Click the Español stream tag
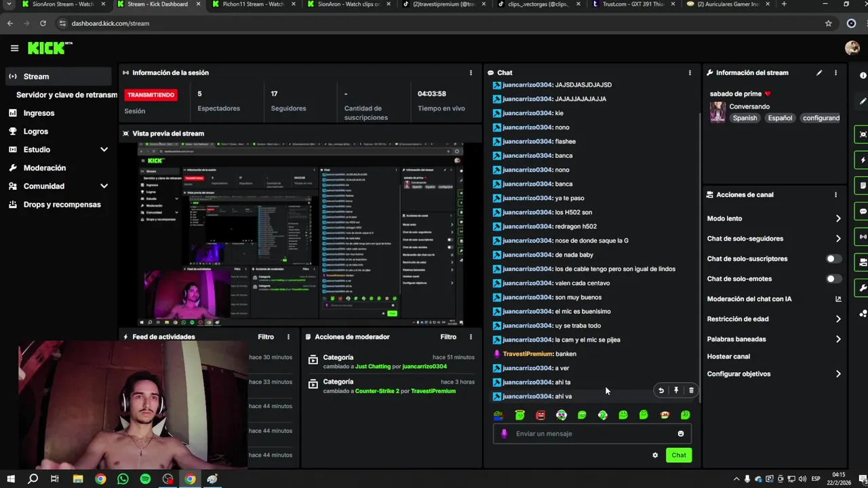This screenshot has height=488, width=868. (x=780, y=118)
